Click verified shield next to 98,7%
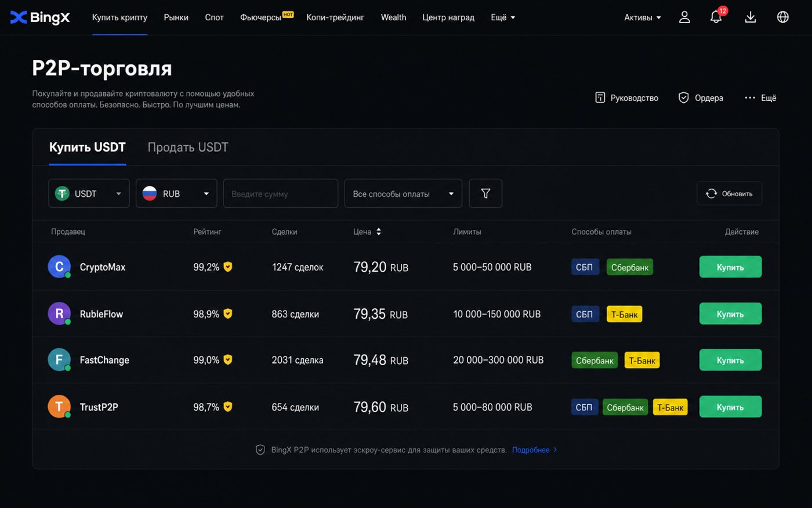 (228, 407)
